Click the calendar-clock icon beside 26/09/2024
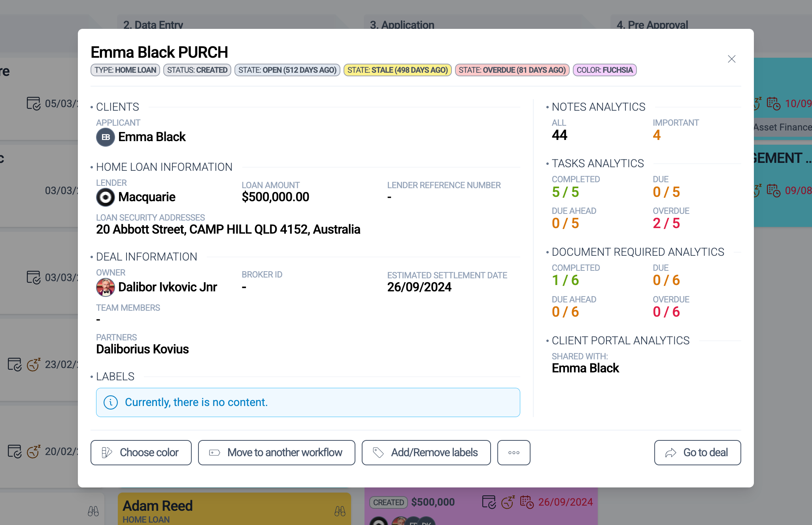 point(527,502)
